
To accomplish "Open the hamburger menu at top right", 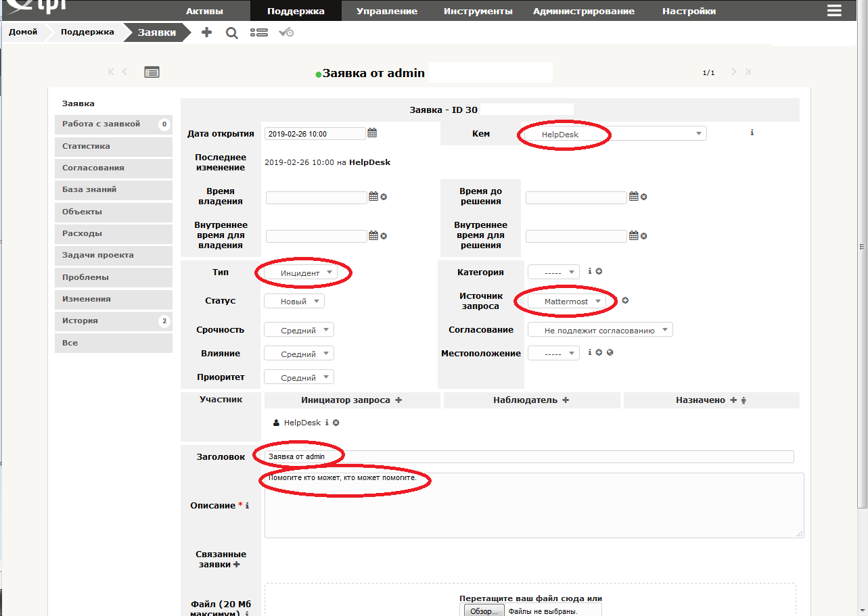I will (834, 11).
